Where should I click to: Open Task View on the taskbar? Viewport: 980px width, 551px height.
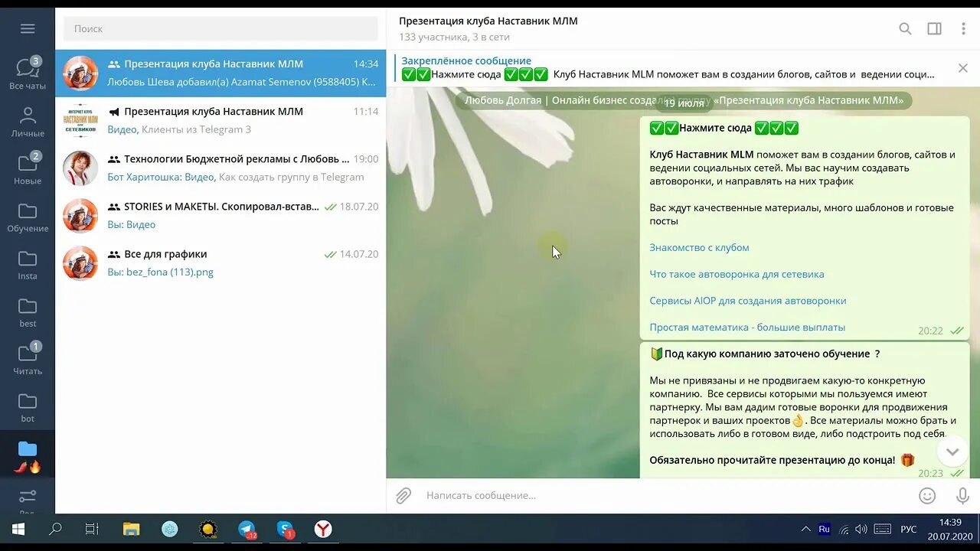(x=92, y=529)
